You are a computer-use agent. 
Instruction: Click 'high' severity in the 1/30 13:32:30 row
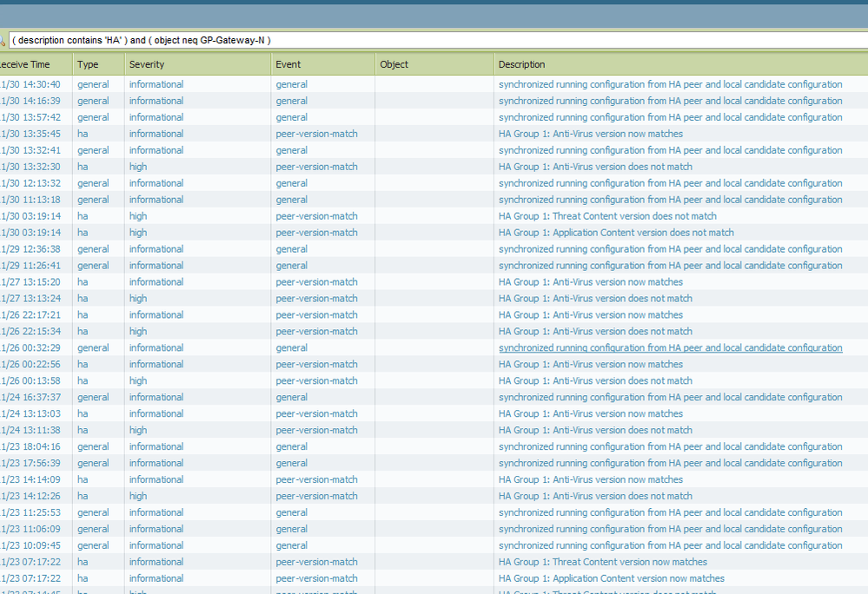click(x=138, y=167)
